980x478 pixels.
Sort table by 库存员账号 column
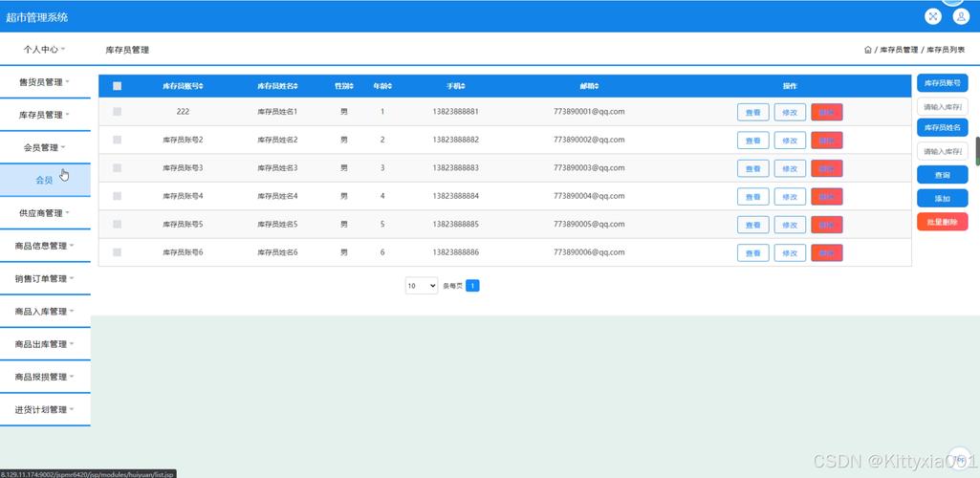point(184,86)
